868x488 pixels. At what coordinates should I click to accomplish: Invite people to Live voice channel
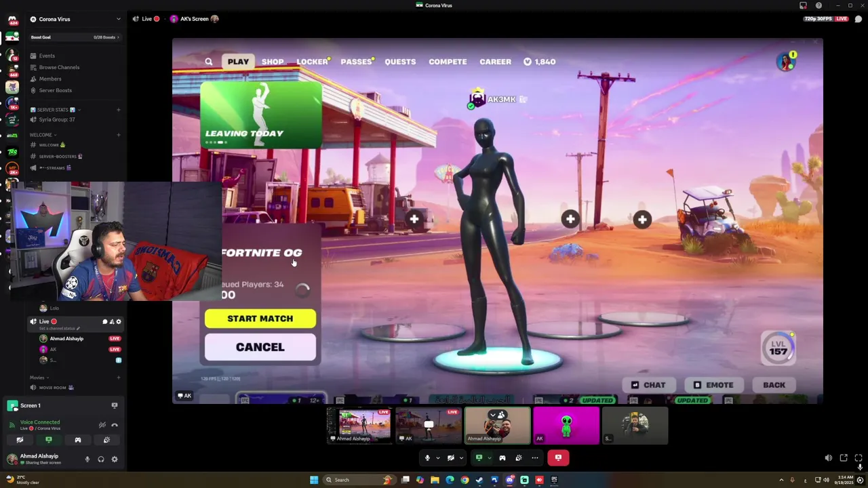(x=112, y=322)
